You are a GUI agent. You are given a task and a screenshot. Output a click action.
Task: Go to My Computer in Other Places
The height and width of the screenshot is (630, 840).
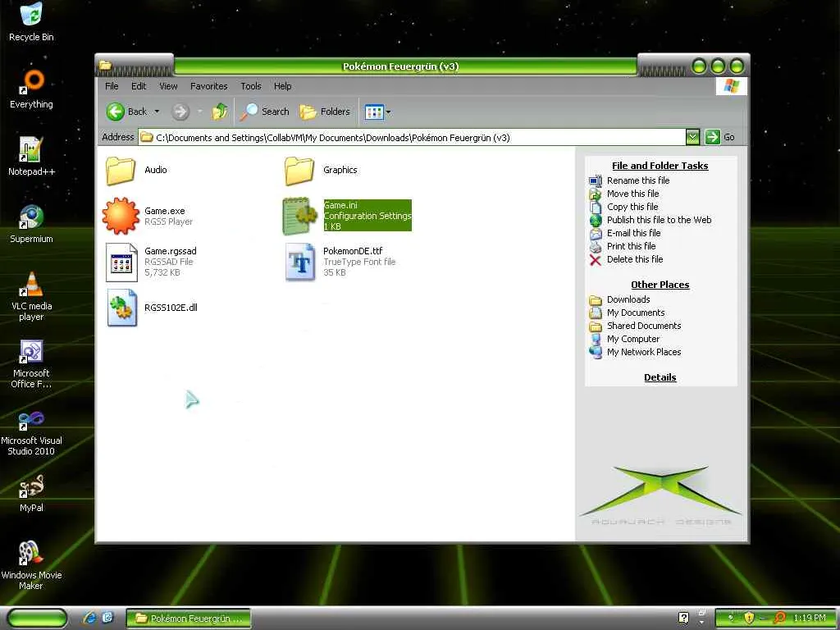coord(633,339)
